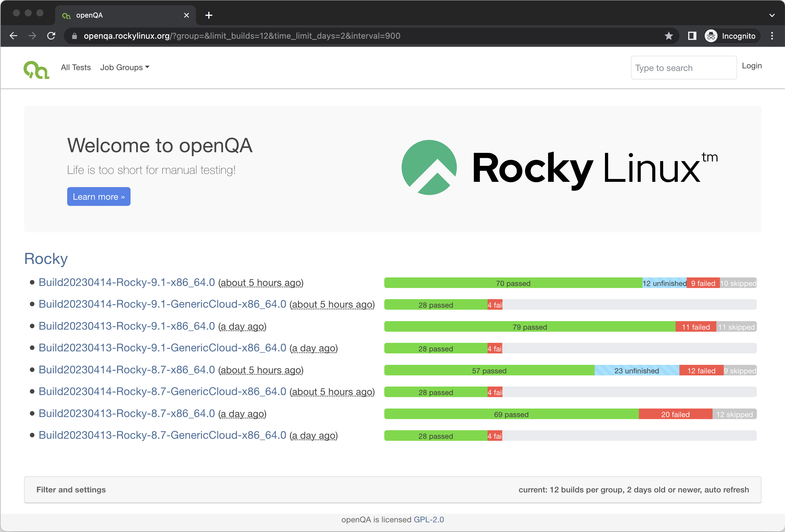The image size is (785, 532).
Task: Click inside the Type to search field
Action: click(x=683, y=67)
